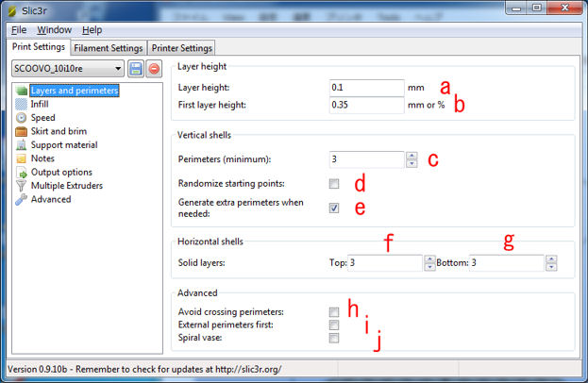588x383 pixels.
Task: Open the Speed settings category
Action: click(42, 118)
